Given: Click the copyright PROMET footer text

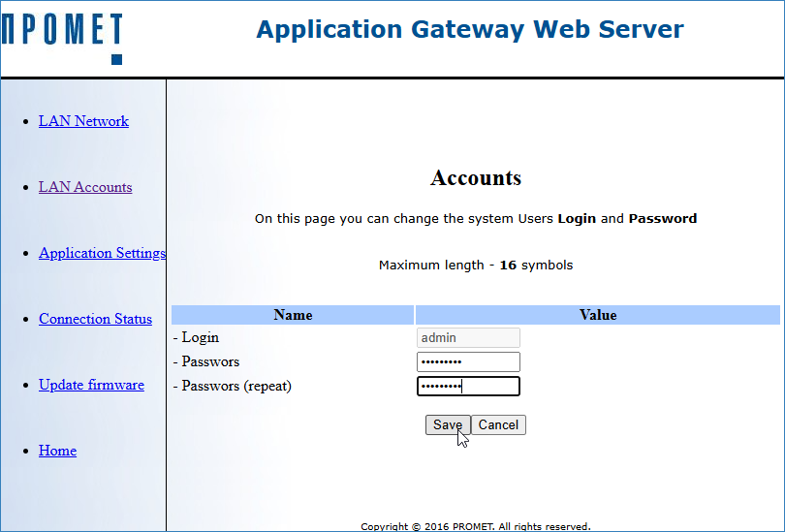Looking at the screenshot, I should (476, 526).
